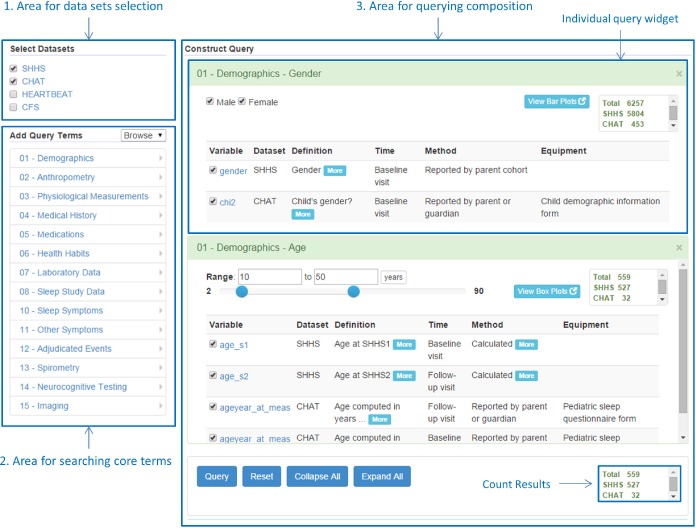This screenshot has height=528, width=696.
Task: Enable the HEARTBEAT dataset checkbox
Action: click(13, 94)
